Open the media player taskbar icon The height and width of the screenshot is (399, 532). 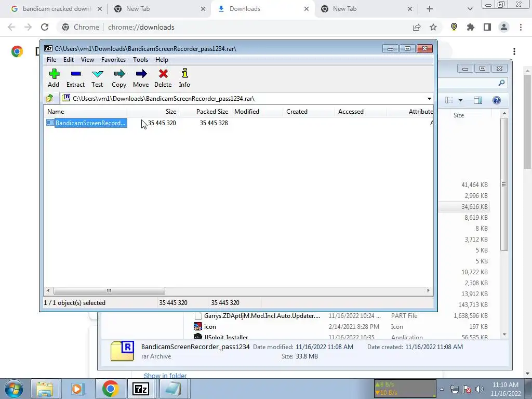tap(77, 389)
